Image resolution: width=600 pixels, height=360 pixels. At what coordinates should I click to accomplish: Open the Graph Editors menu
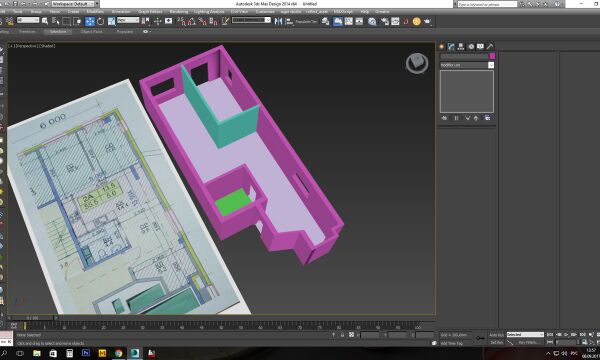(x=150, y=12)
